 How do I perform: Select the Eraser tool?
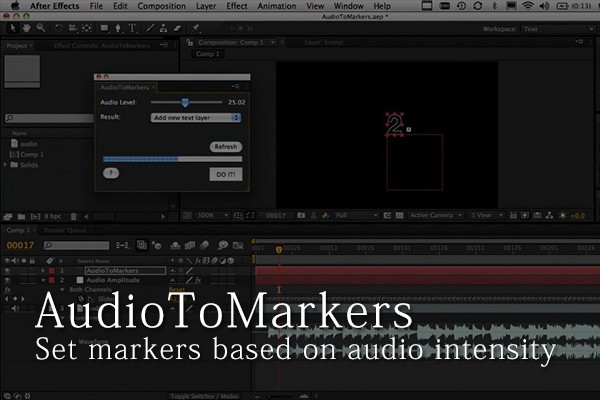pyautogui.click(x=177, y=28)
